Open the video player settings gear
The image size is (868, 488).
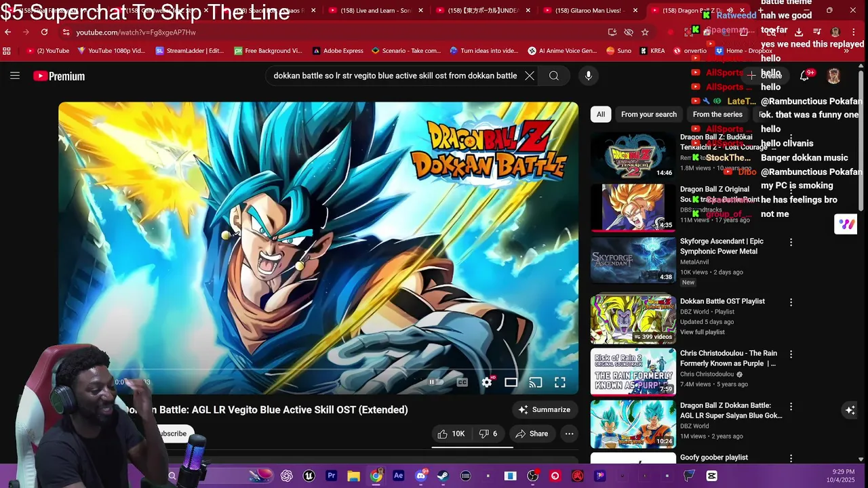[487, 382]
